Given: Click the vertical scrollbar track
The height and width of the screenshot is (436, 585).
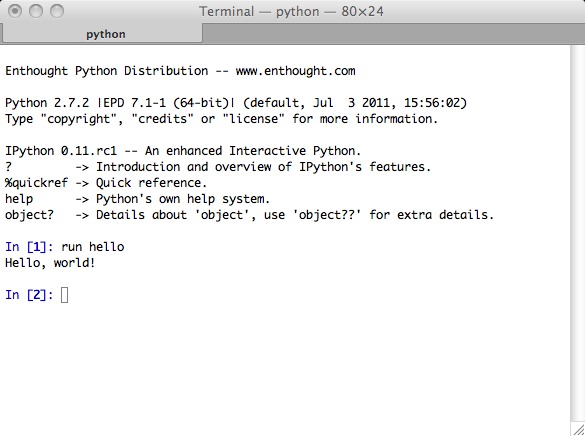Looking at the screenshot, I should pyautogui.click(x=577, y=233).
